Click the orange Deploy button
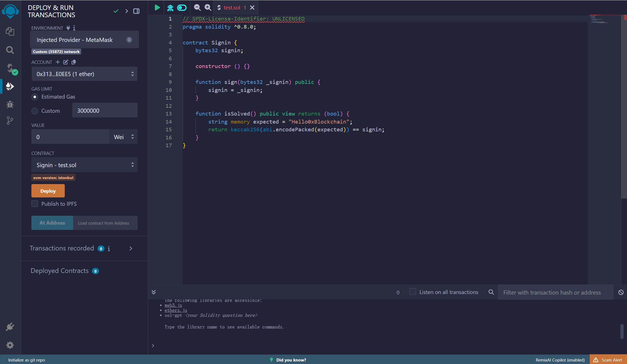The width and height of the screenshot is (627, 364). (x=48, y=191)
